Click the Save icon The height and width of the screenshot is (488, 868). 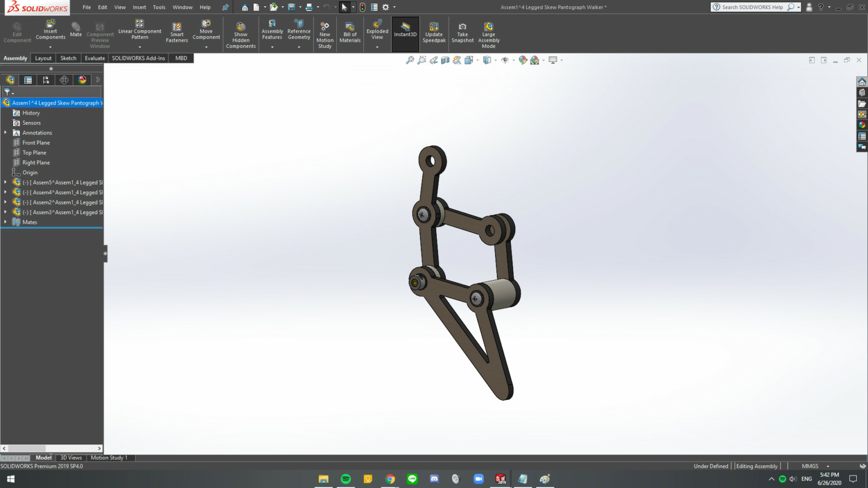point(292,7)
